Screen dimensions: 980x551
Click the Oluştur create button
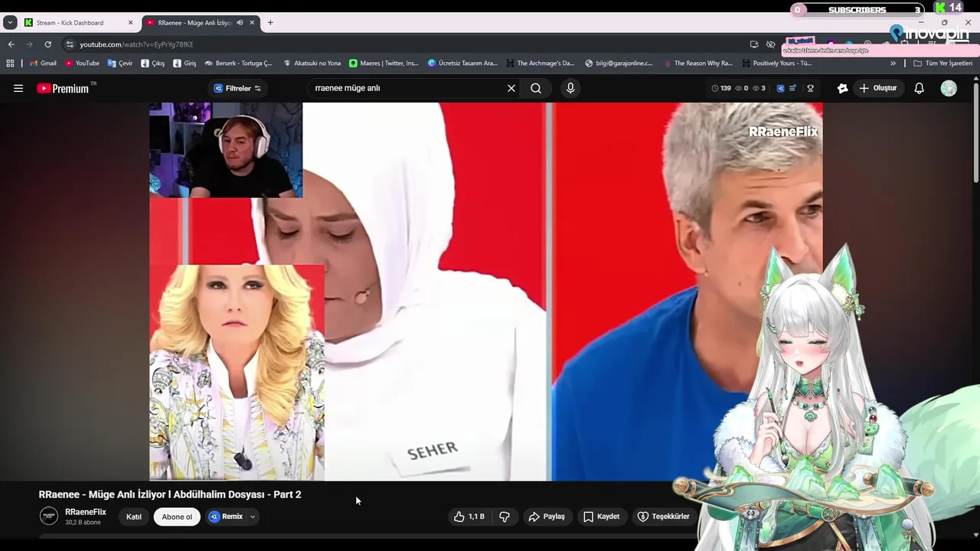877,88
